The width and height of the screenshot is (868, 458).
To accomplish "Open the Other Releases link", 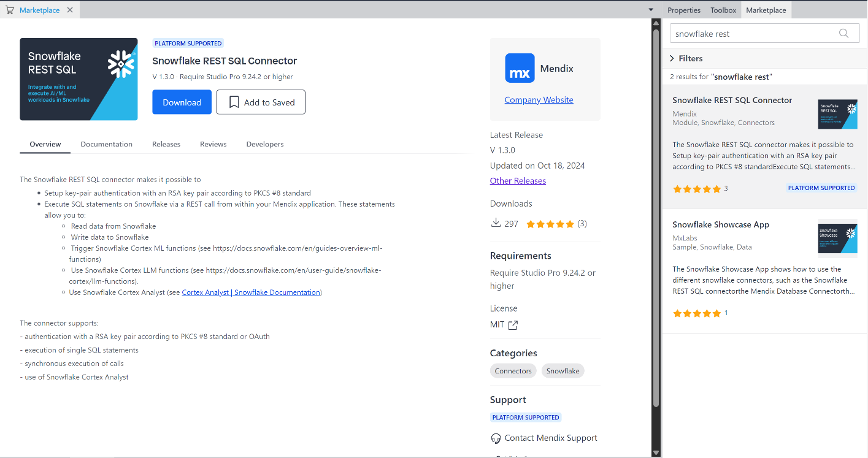I will pyautogui.click(x=518, y=181).
